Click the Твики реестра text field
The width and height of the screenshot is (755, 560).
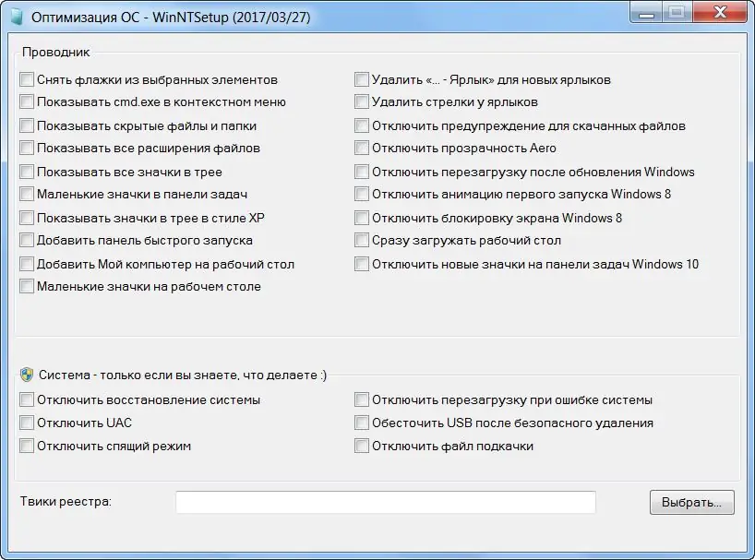pyautogui.click(x=385, y=502)
